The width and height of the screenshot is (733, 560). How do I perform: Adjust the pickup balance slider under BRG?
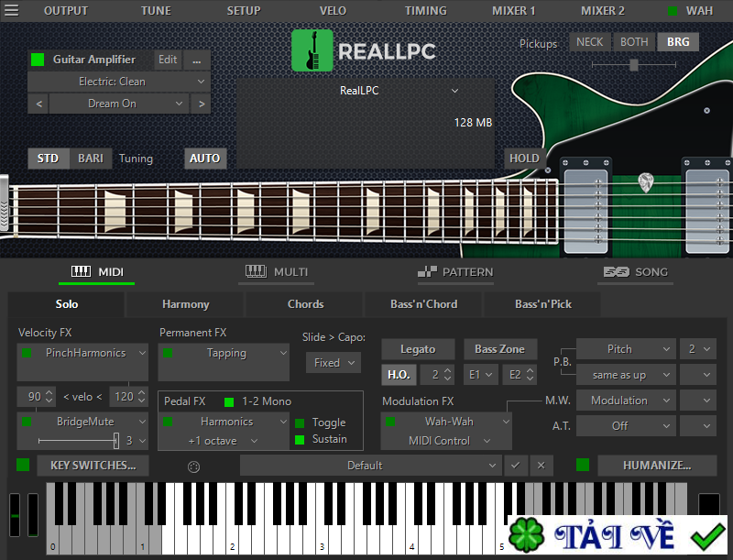(x=634, y=65)
